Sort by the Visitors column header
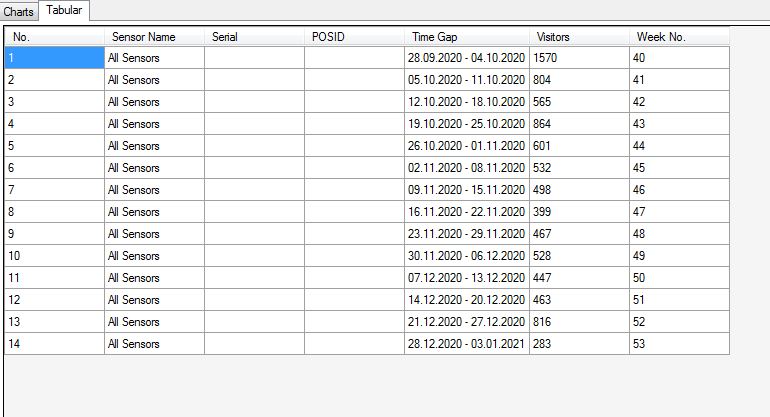Image resolution: width=770 pixels, height=417 pixels. click(579, 37)
